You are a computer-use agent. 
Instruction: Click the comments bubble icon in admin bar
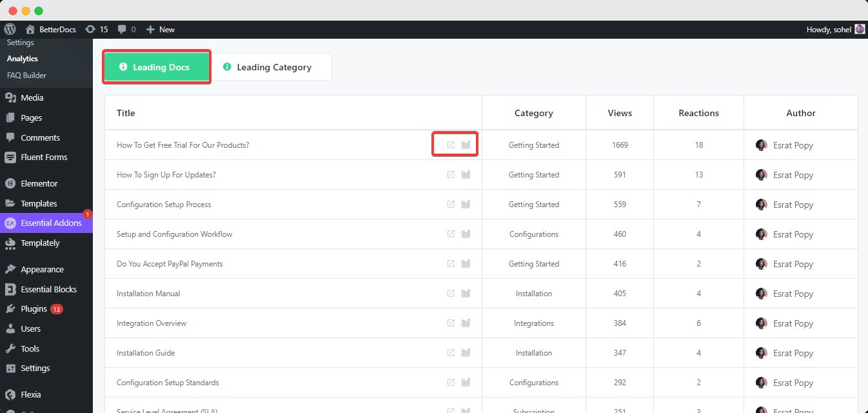point(126,29)
